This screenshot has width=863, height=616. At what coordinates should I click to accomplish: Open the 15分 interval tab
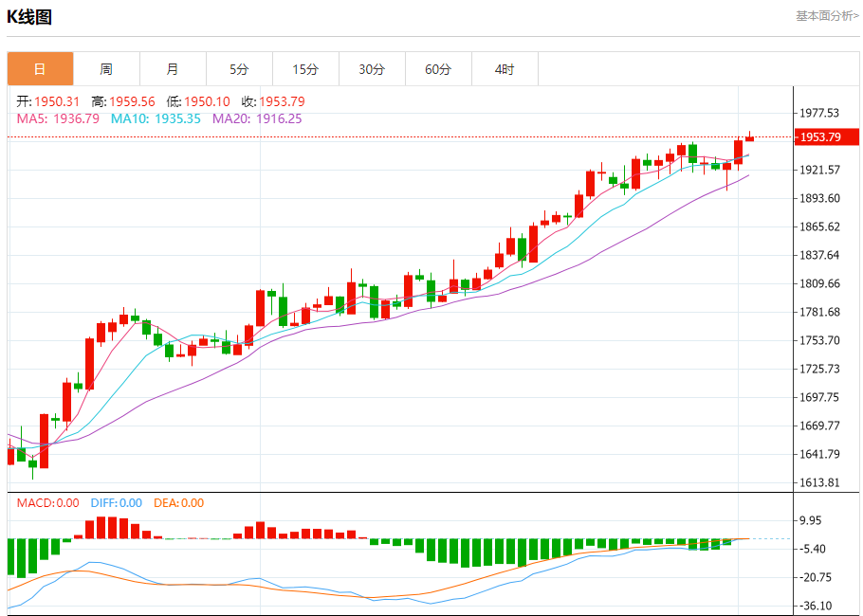(305, 69)
